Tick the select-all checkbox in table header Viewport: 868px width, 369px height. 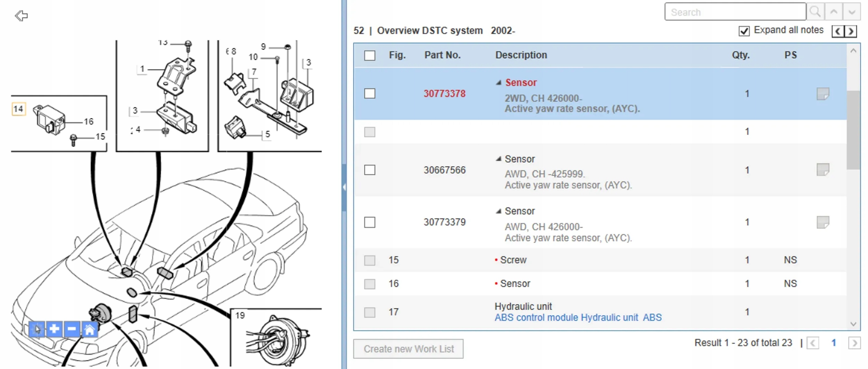point(369,56)
